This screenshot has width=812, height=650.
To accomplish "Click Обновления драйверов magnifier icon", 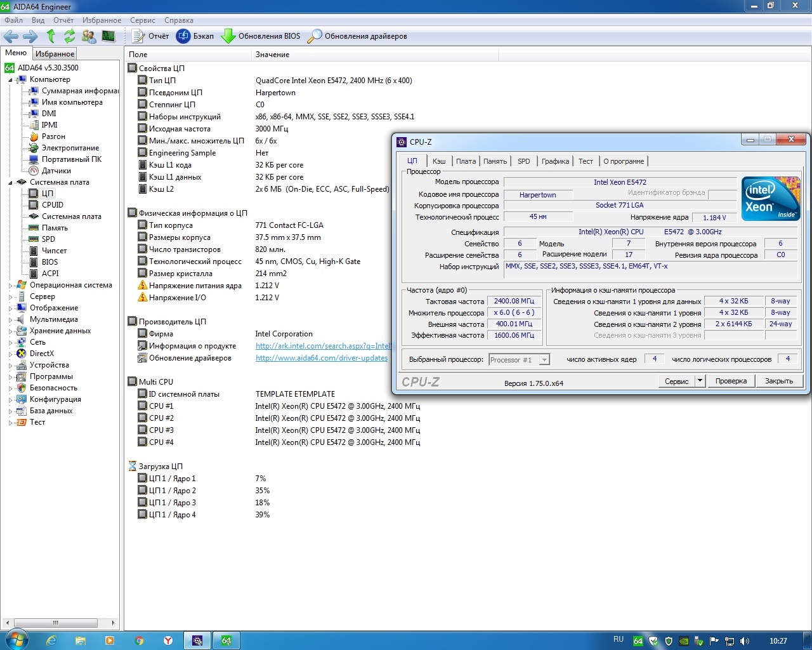I will (315, 36).
